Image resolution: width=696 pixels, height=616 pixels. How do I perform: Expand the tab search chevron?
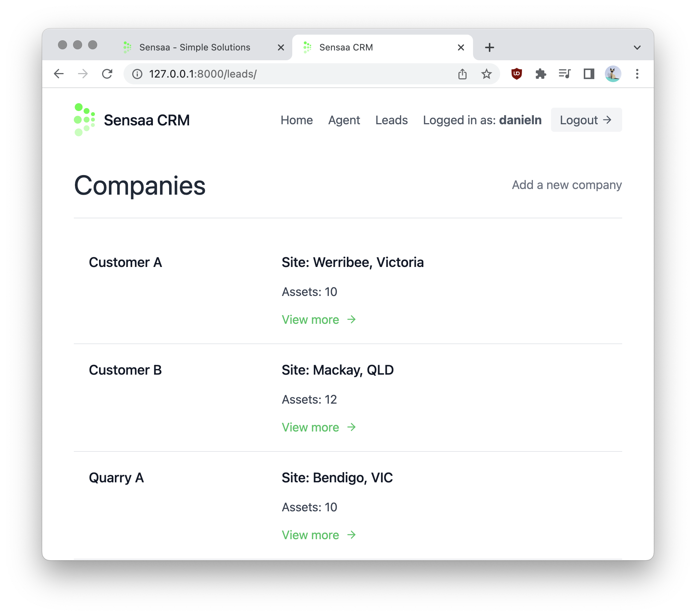[637, 47]
